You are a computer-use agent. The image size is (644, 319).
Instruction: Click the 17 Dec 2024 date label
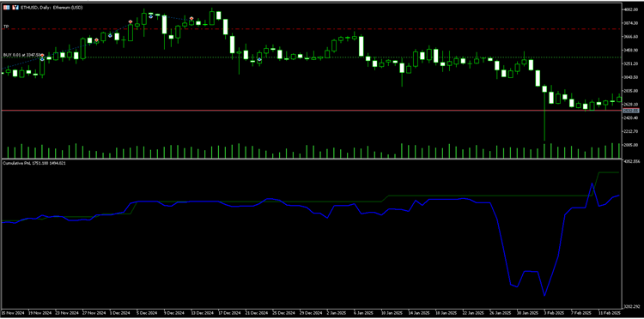pyautogui.click(x=229, y=312)
